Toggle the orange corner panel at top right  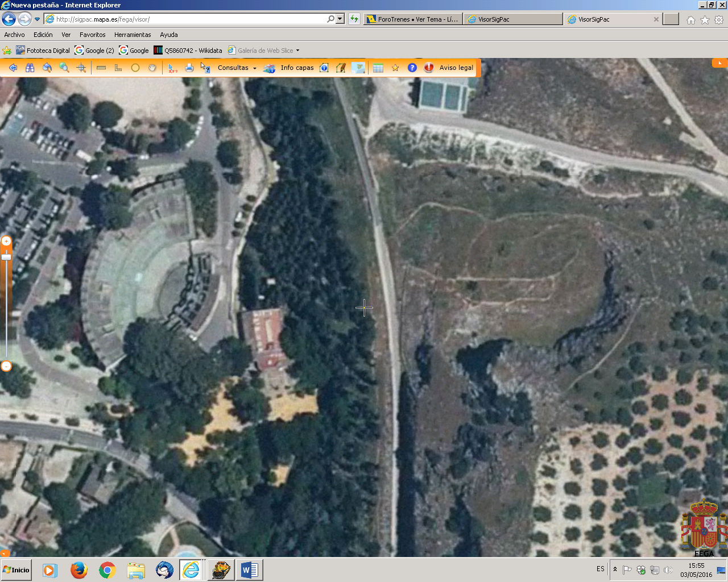pos(719,63)
